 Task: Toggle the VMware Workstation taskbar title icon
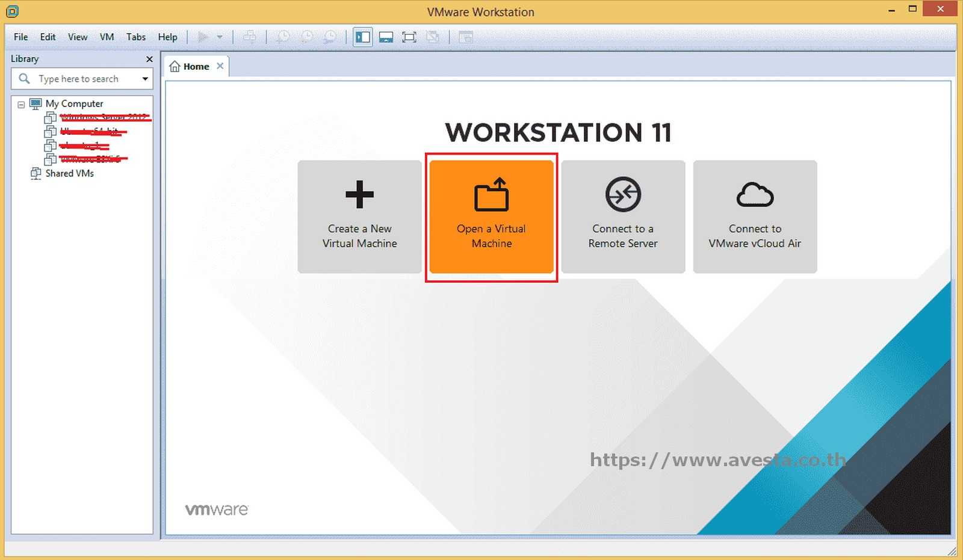(11, 11)
